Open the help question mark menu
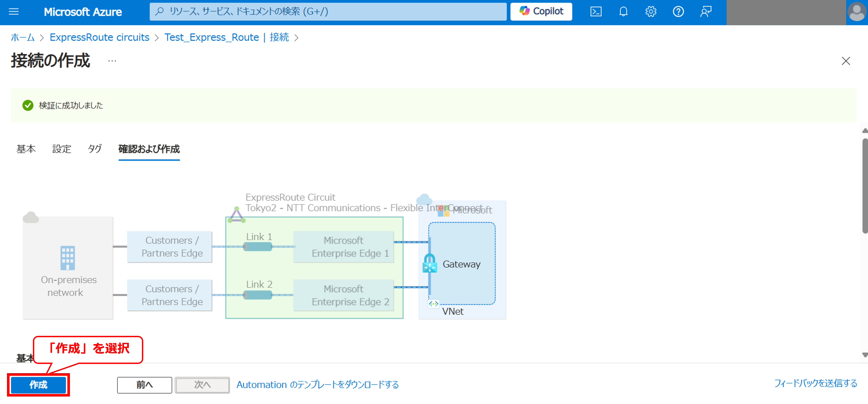The width and height of the screenshot is (868, 404). (678, 12)
